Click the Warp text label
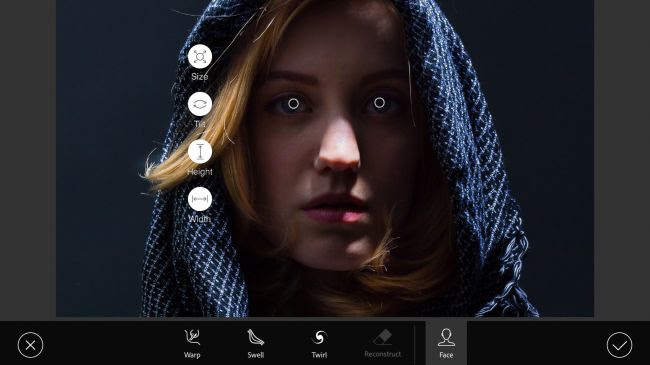650x365 pixels. 192,355
